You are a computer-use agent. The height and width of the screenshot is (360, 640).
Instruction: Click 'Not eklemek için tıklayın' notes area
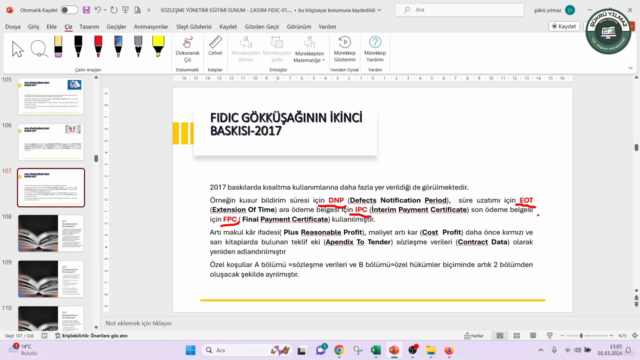click(139, 323)
